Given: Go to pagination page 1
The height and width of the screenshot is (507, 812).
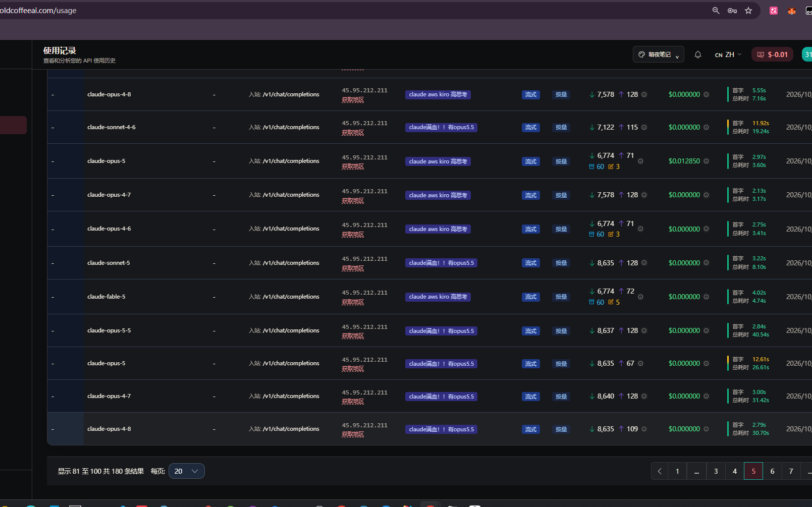Looking at the screenshot, I should 677,471.
